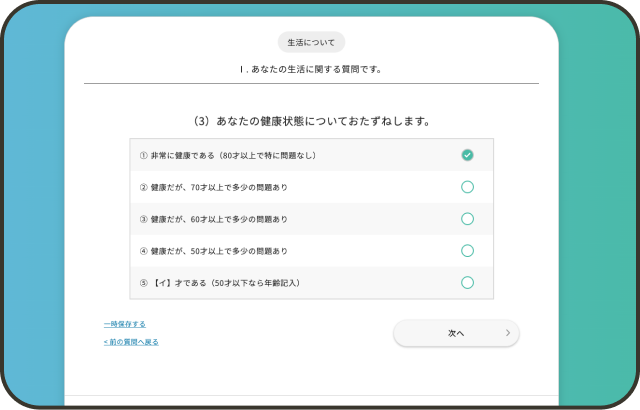Image resolution: width=640 pixels, height=410 pixels.
Task: Click question title (3) あなたの健康状態について
Action: (311, 121)
